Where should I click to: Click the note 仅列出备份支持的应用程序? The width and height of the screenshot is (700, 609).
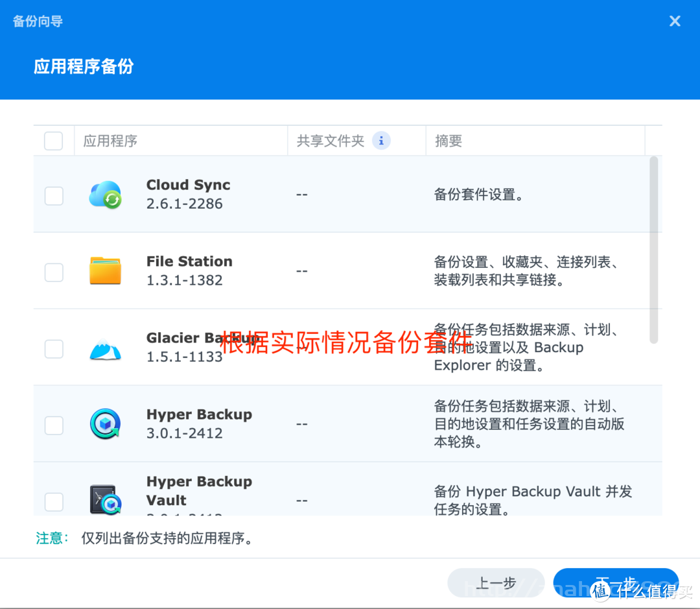coord(167,538)
